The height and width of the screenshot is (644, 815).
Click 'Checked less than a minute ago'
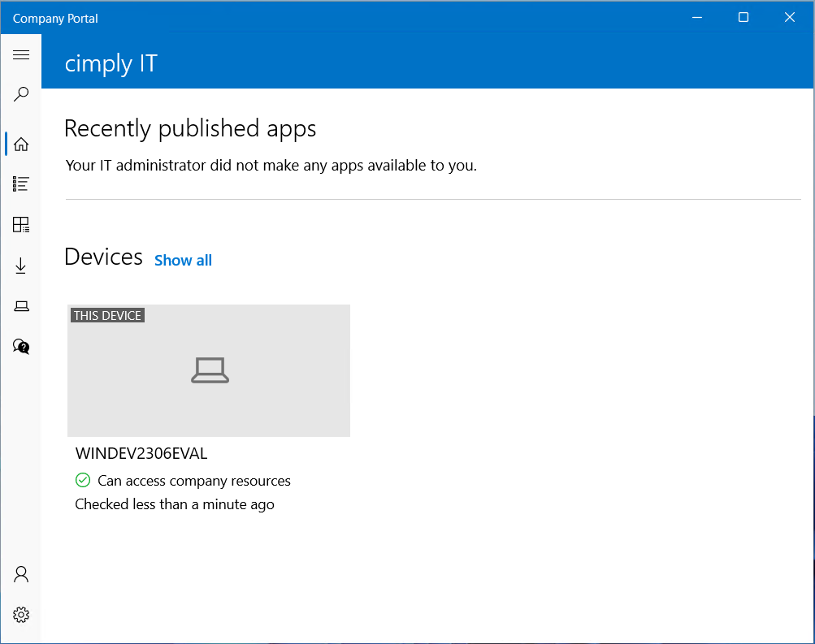(175, 504)
